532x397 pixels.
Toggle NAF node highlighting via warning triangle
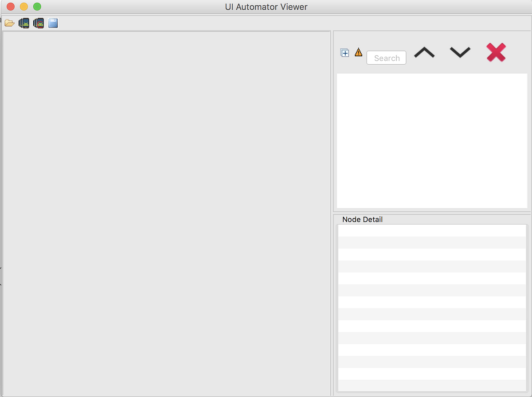pos(358,52)
